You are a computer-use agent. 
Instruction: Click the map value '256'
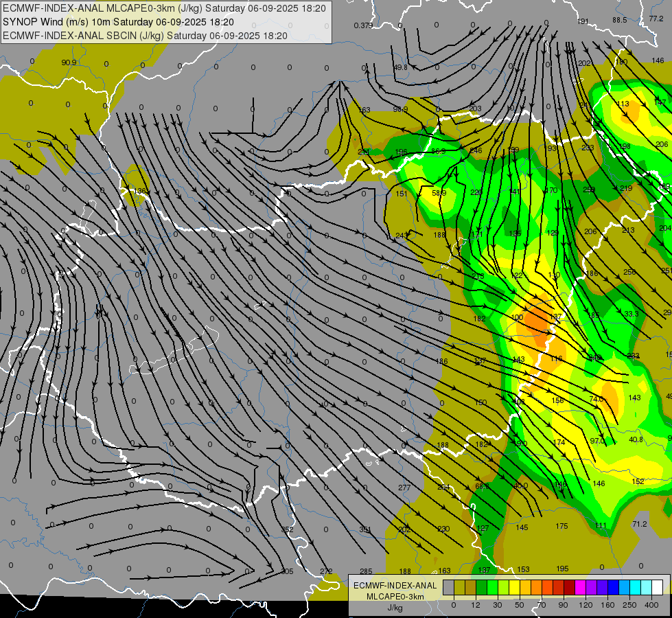click(x=629, y=273)
